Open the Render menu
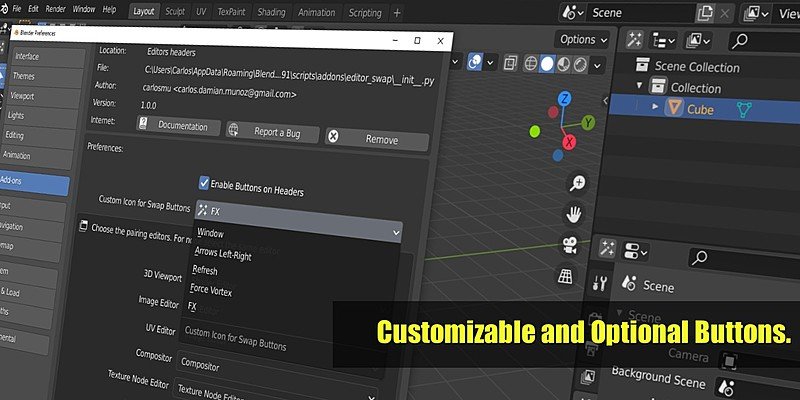The width and height of the screenshot is (800, 400). pyautogui.click(x=56, y=9)
